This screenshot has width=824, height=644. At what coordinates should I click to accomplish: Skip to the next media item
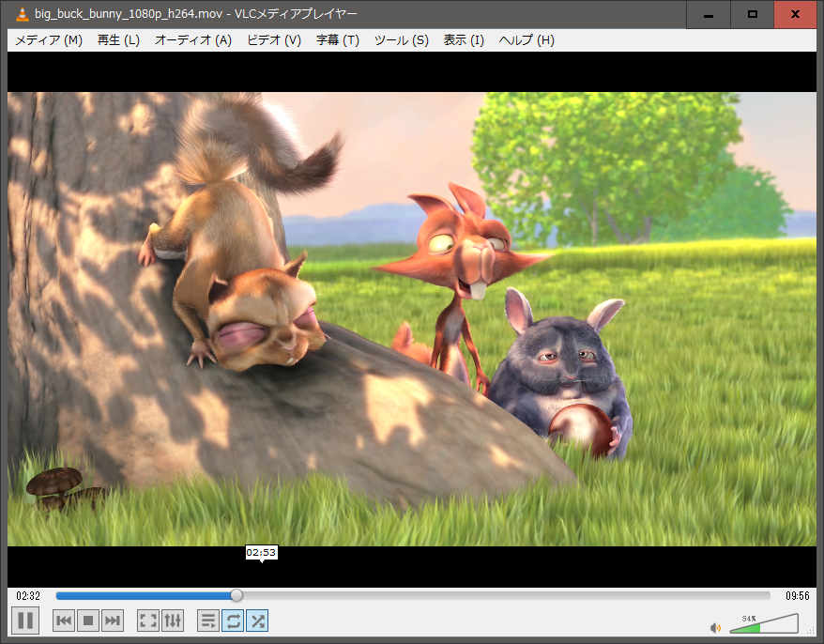pyautogui.click(x=113, y=621)
